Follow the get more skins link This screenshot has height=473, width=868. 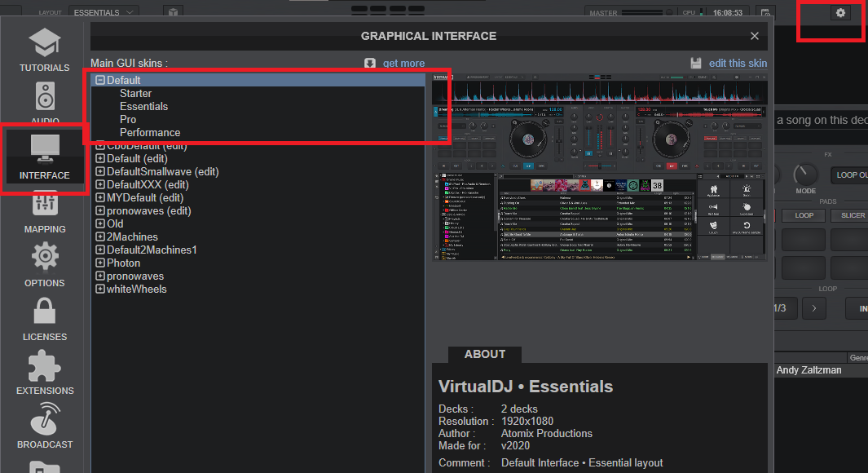coord(403,63)
